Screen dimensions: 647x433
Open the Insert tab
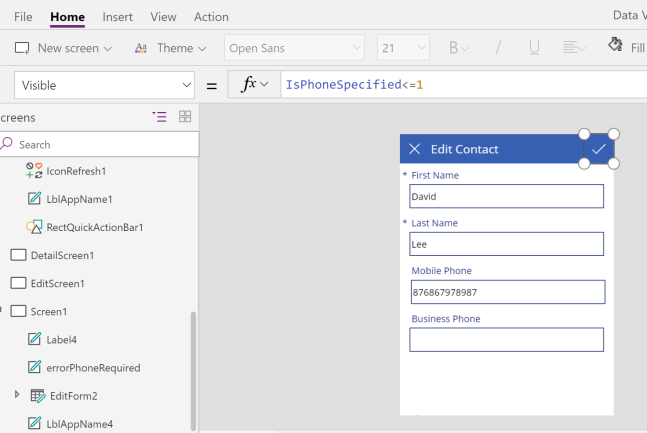pos(117,17)
